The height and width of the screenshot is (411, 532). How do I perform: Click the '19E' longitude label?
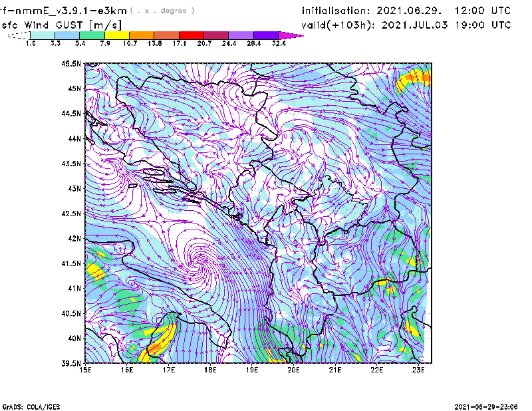(252, 370)
